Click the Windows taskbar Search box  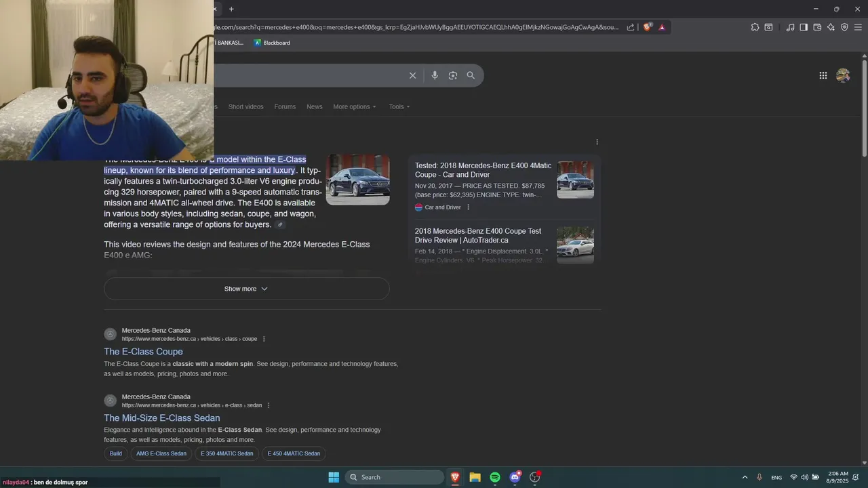[395, 477]
